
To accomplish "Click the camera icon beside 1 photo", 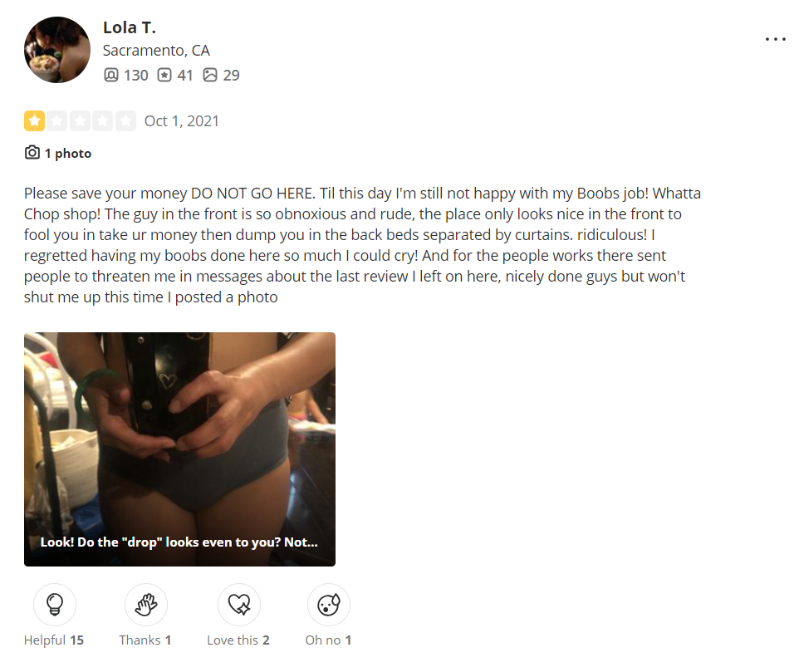I will coord(32,153).
